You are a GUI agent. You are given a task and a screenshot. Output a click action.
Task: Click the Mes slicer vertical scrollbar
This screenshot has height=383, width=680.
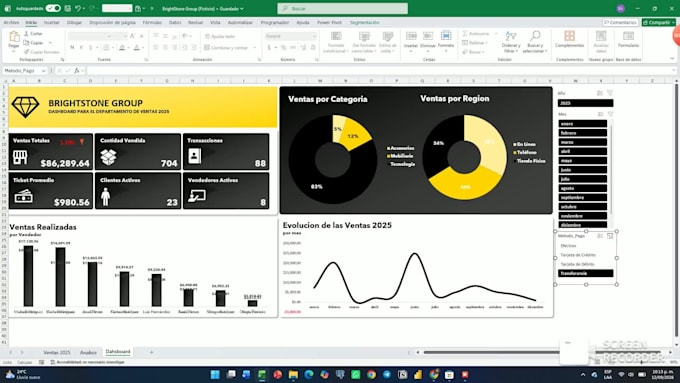pos(611,169)
